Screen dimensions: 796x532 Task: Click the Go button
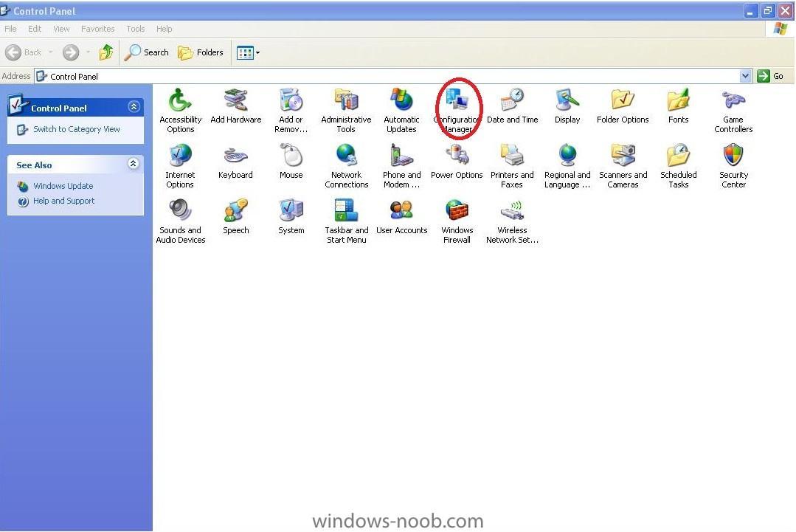coord(771,76)
